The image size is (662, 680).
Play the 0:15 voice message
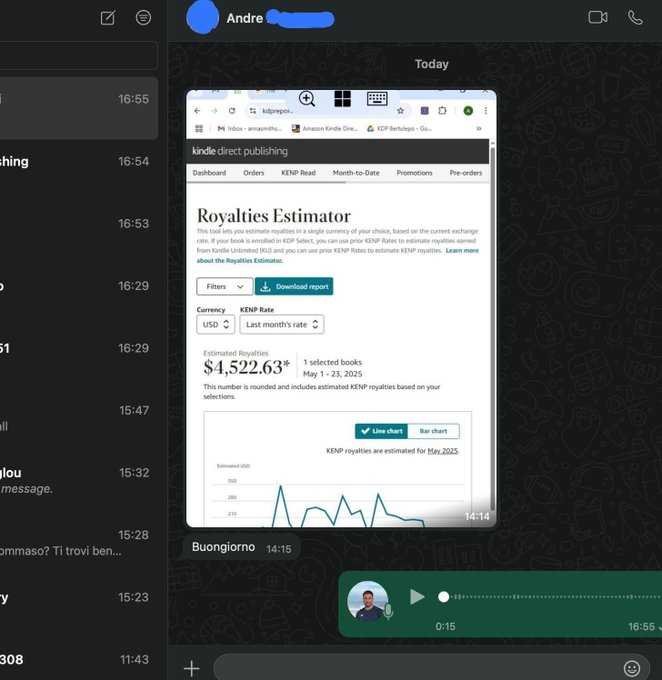[417, 597]
